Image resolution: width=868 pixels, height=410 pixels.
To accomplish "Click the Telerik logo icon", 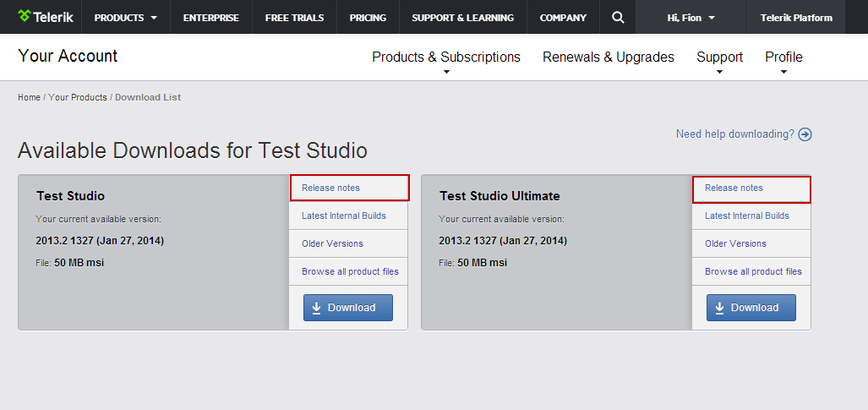I will (25, 17).
